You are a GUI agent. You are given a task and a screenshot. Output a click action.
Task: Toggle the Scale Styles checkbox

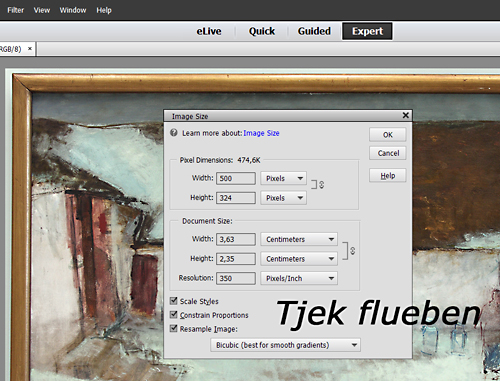coord(174,301)
